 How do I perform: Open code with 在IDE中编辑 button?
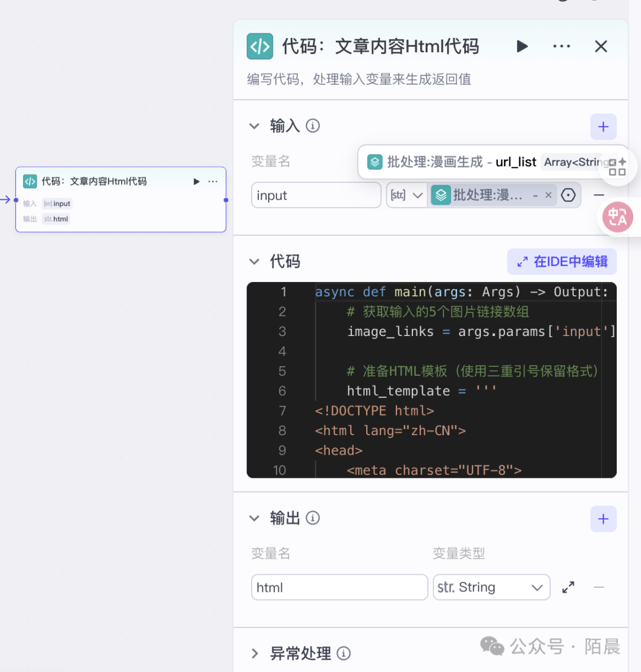pyautogui.click(x=561, y=261)
